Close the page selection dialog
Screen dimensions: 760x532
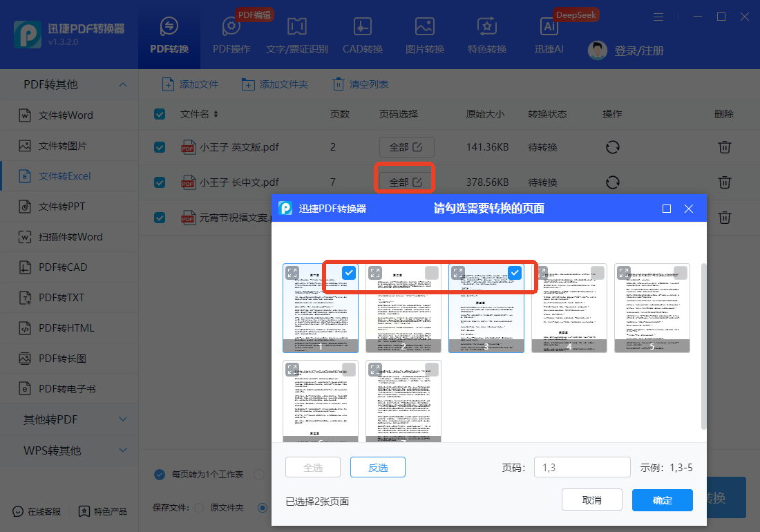pos(688,209)
